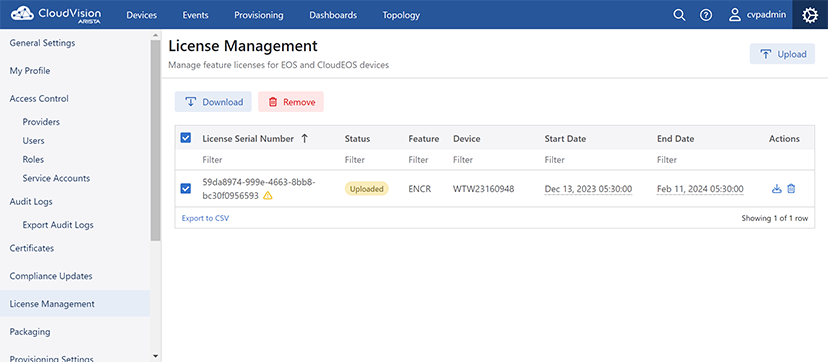Click the red Remove button
The width and height of the screenshot is (828, 362).
(x=291, y=102)
